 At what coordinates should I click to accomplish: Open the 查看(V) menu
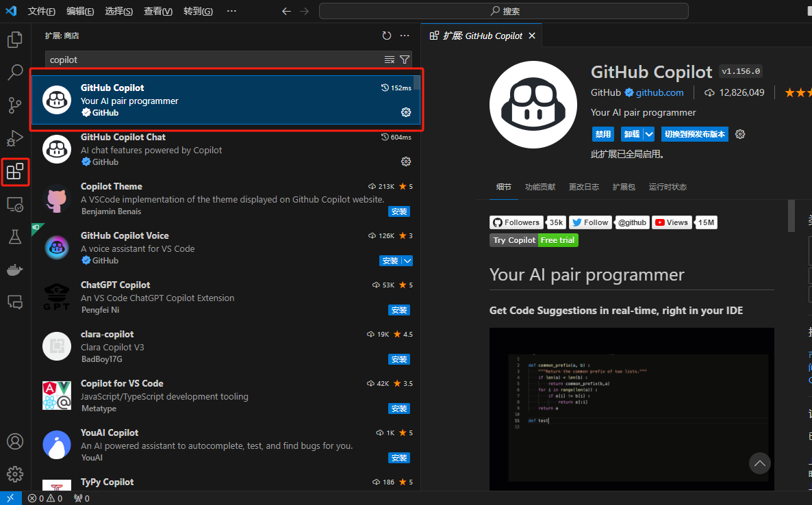(x=158, y=11)
